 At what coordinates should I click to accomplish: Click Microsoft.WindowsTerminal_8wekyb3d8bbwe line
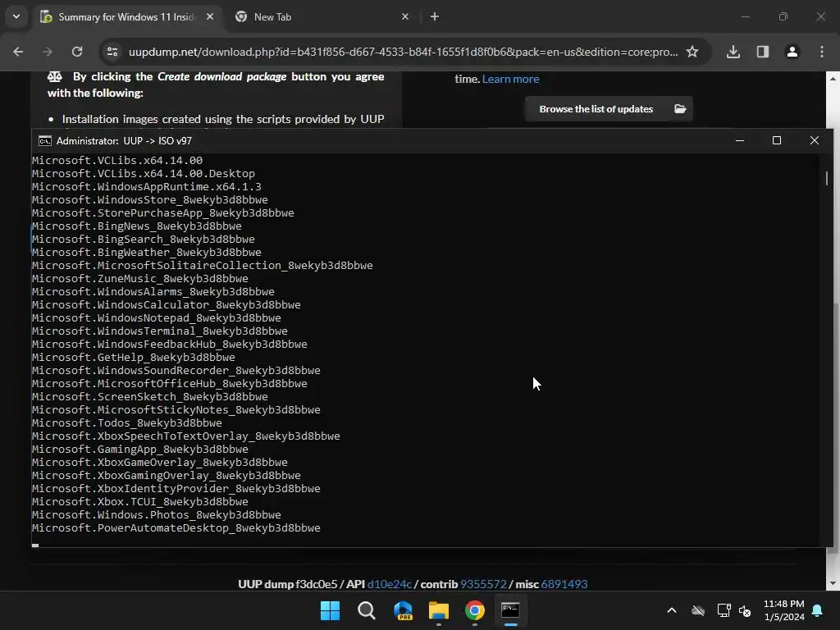point(160,331)
